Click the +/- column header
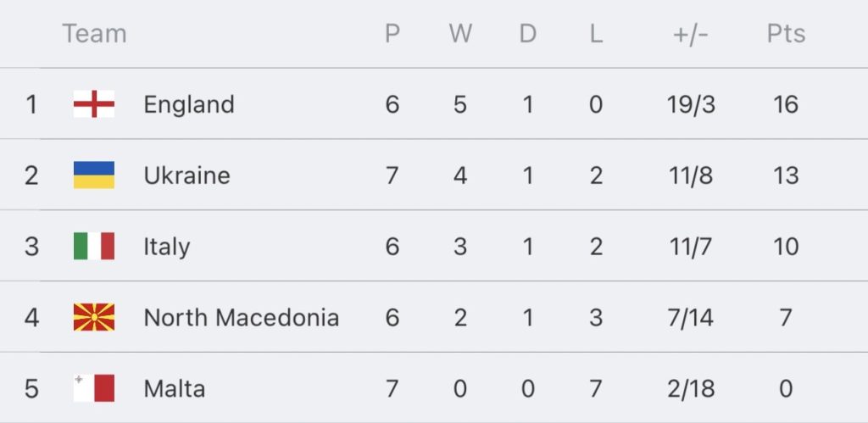The height and width of the screenshot is (423, 868). (x=690, y=34)
